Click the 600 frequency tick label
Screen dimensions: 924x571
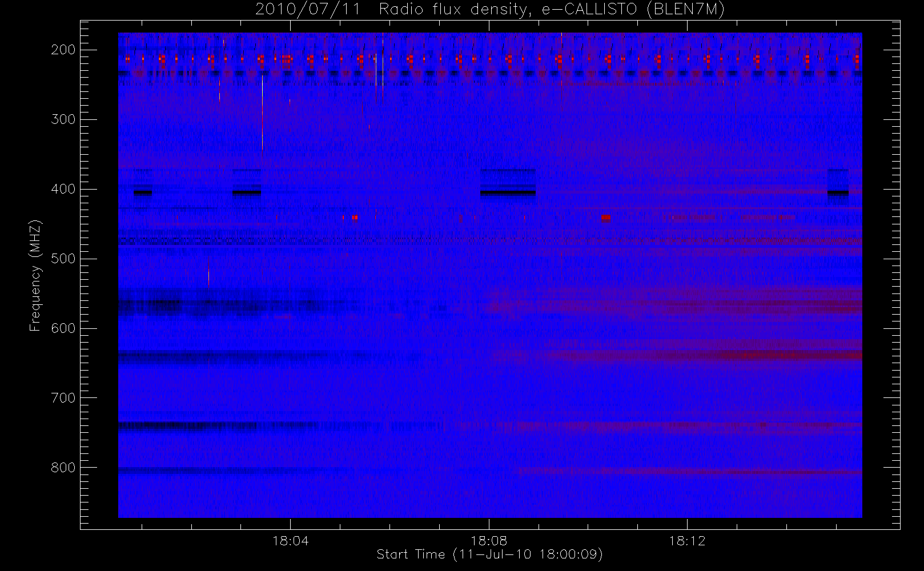[x=63, y=328]
